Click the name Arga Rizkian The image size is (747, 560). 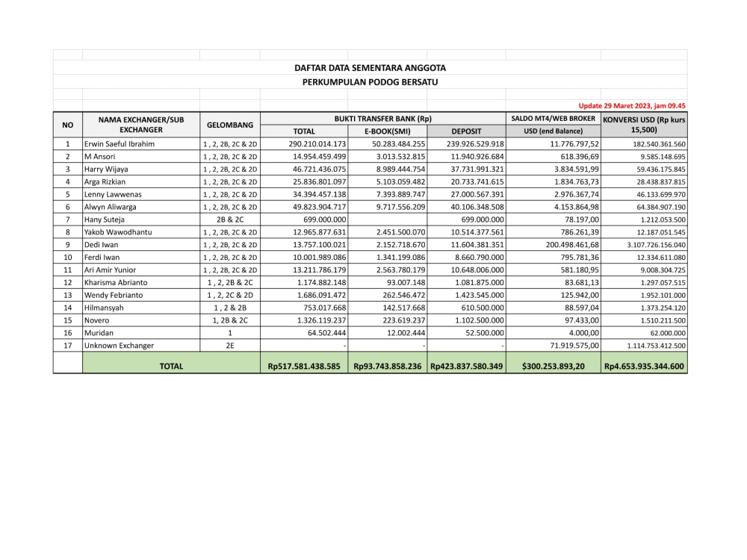tap(105, 181)
